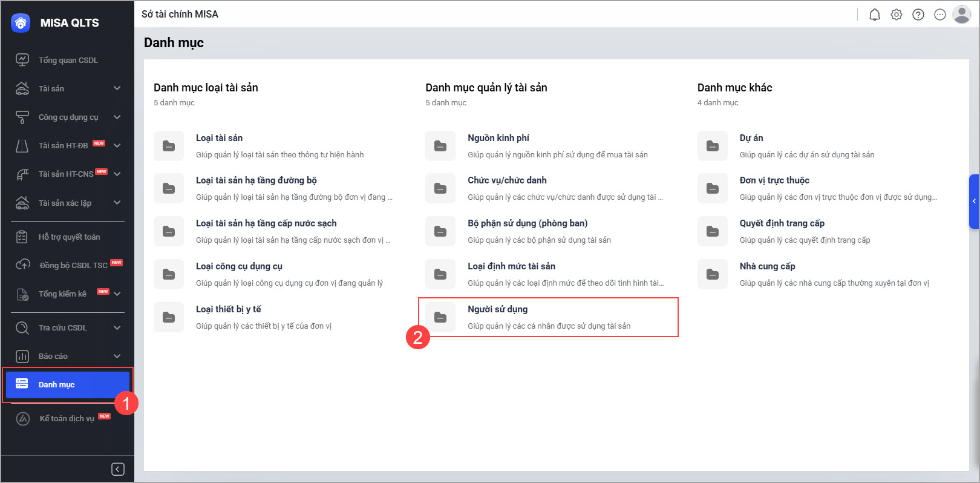The height and width of the screenshot is (483, 980).
Task: Open the Loại tài sản category
Action: 219,138
